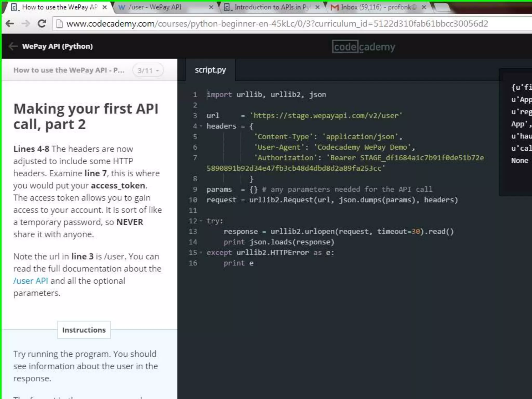
Task: Click the Gmail icon on the Inbox tab
Action: (x=334, y=8)
